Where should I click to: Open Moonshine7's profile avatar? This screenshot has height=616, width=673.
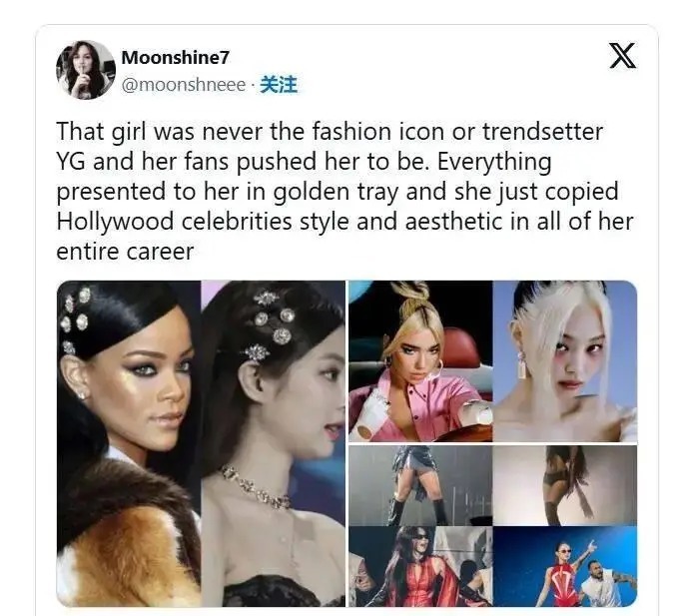(86, 70)
